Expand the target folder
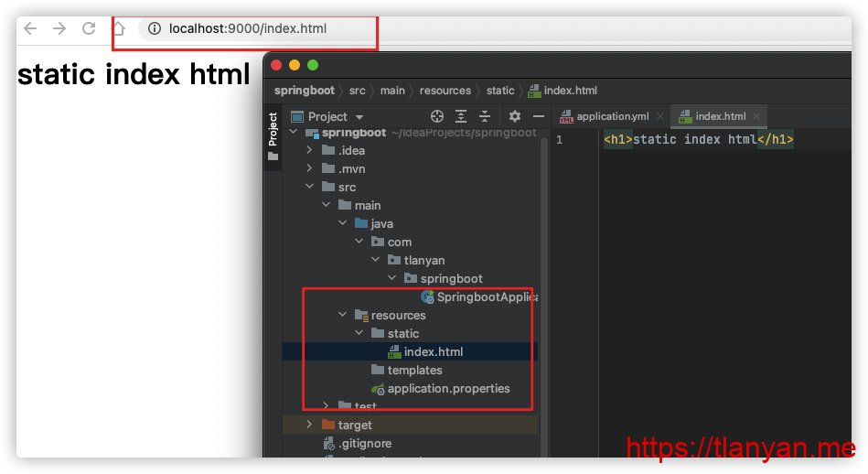 (x=310, y=426)
